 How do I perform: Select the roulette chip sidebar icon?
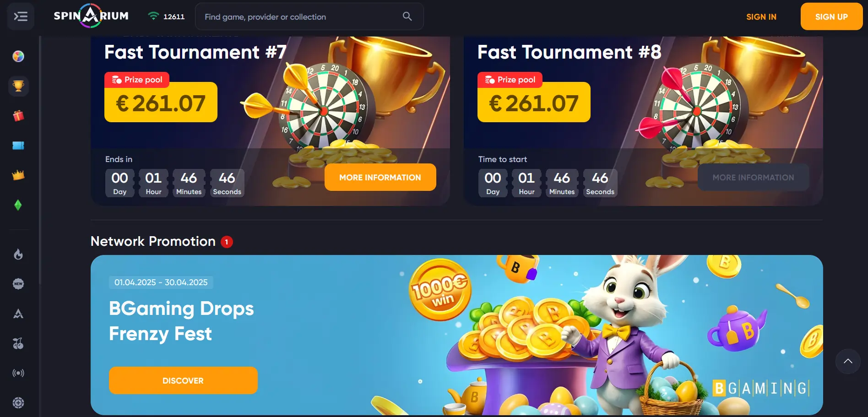tap(18, 403)
